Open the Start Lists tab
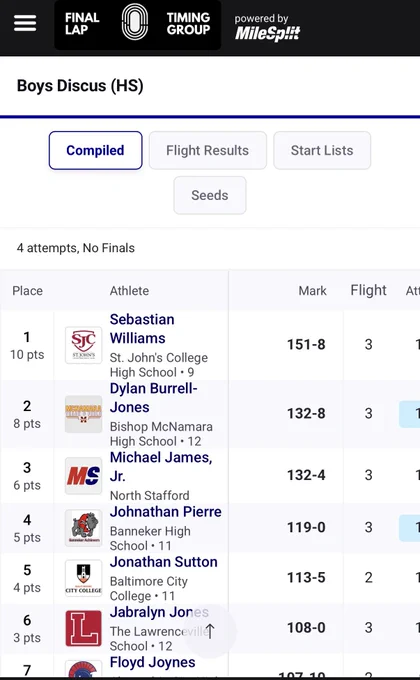 point(322,150)
